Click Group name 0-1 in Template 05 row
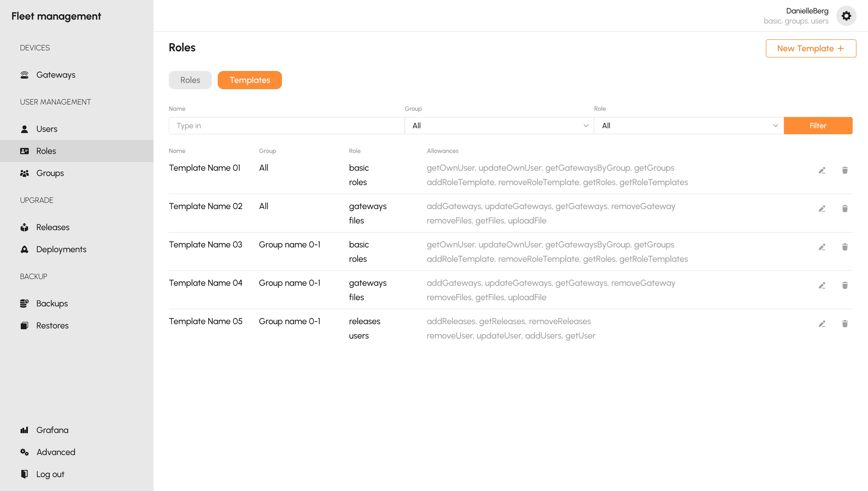868x491 pixels. pos(290,322)
